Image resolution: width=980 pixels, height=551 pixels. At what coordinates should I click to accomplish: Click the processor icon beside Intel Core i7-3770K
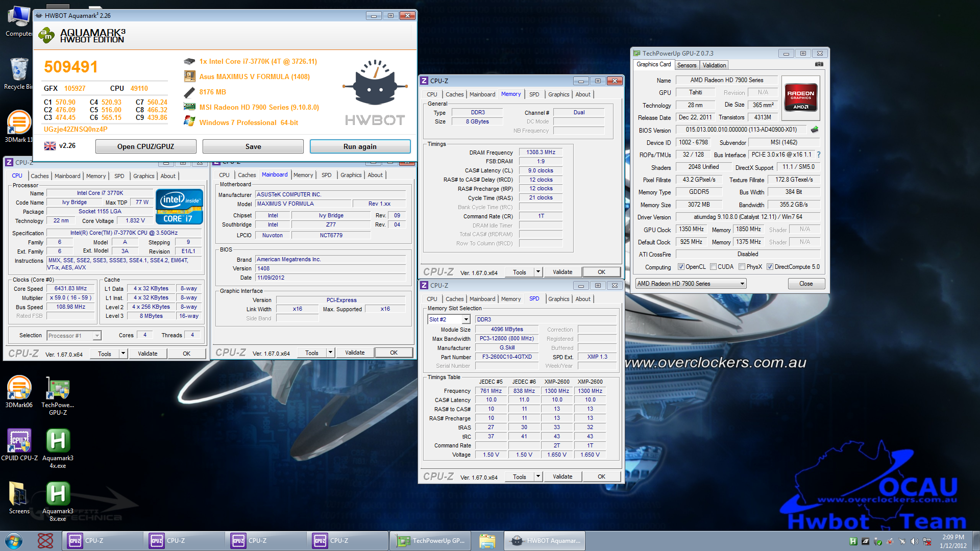click(189, 61)
